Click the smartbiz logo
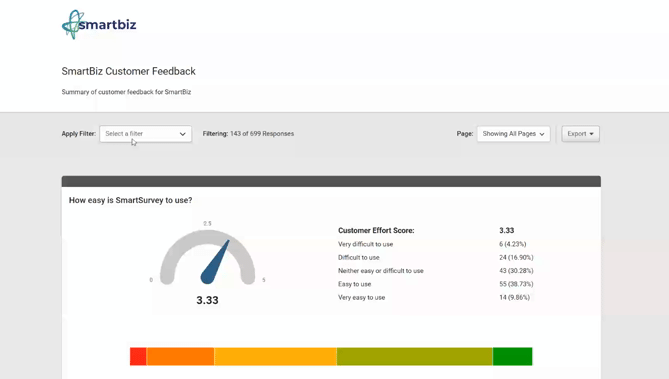This screenshot has height=379, width=669. (x=99, y=25)
